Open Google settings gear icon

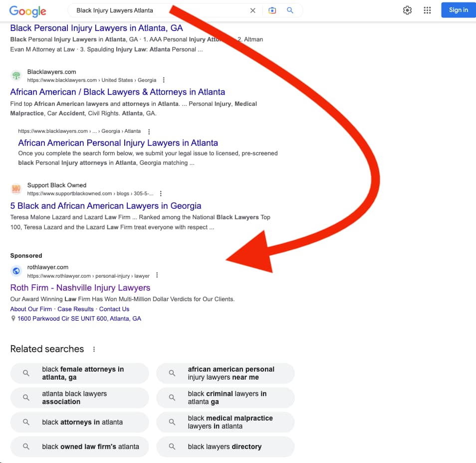pyautogui.click(x=407, y=10)
